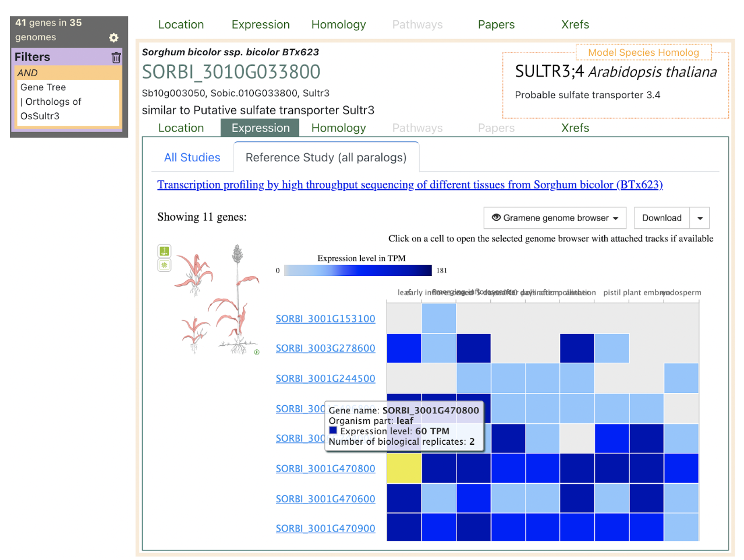Screen dimensions: 744x560
Task: Open the inner Xrefs tab
Action: [575, 128]
